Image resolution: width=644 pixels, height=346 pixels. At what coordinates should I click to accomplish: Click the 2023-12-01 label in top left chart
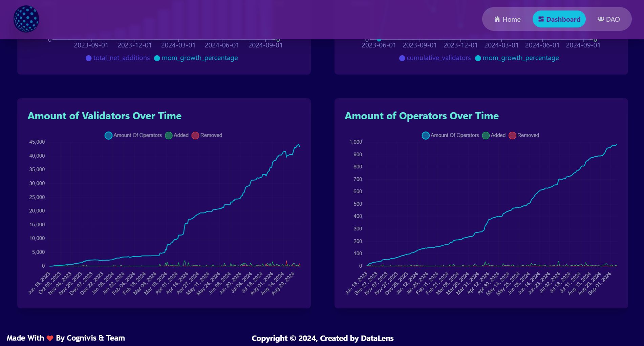pos(135,45)
